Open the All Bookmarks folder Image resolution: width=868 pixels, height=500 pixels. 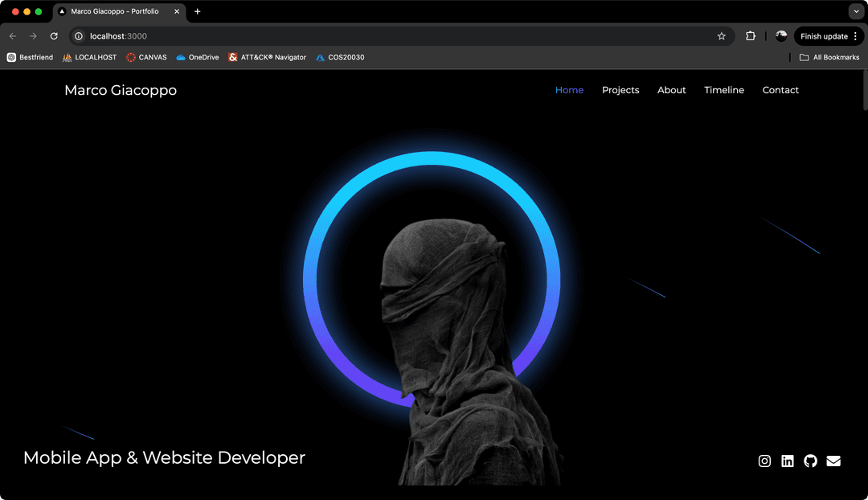829,57
